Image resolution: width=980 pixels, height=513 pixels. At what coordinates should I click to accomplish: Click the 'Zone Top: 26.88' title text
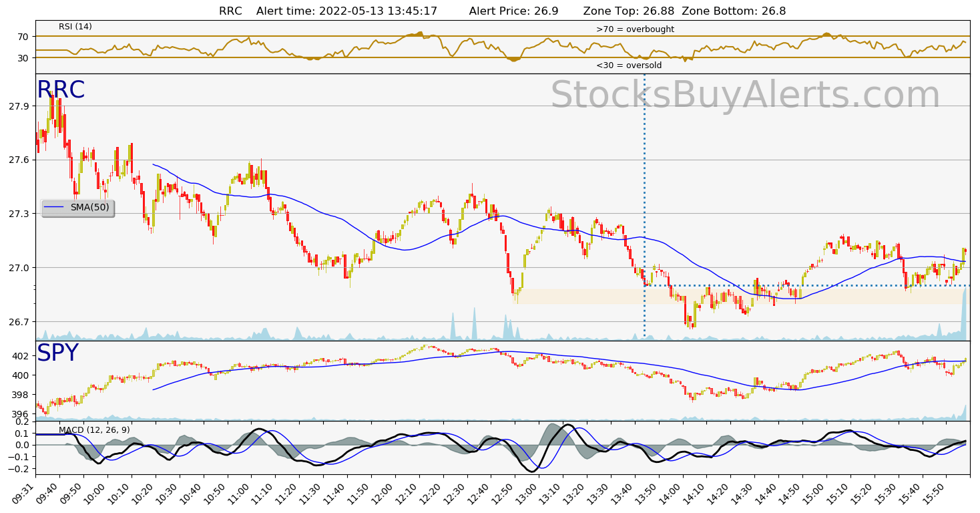[x=628, y=11]
